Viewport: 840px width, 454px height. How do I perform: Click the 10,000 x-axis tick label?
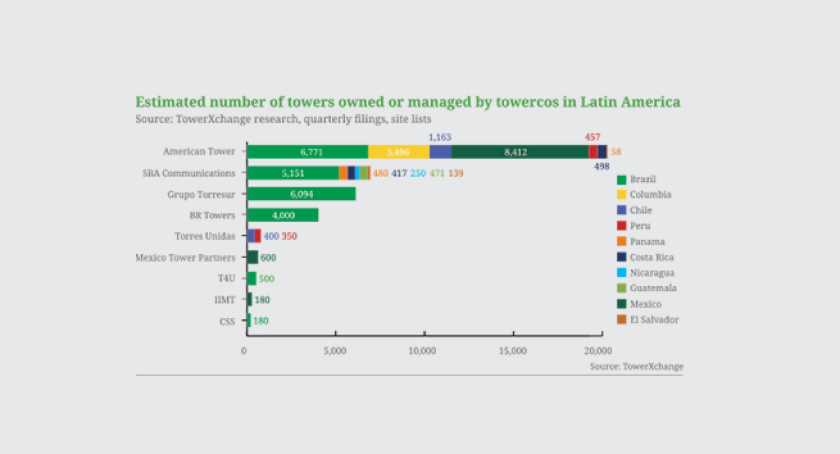422,351
